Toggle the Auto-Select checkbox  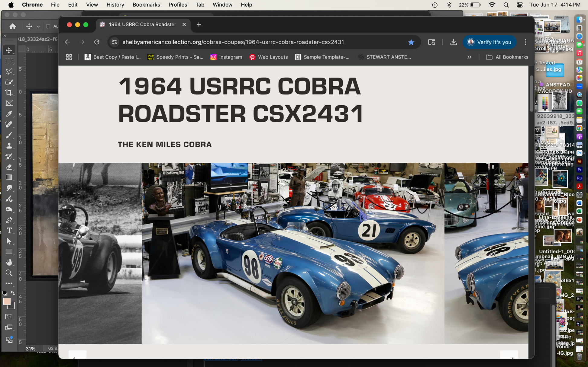(48, 26)
